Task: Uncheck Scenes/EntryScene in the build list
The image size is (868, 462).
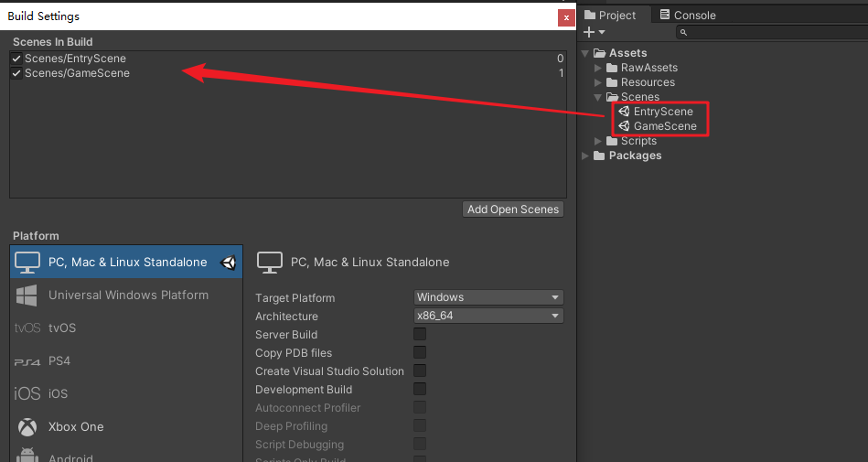Action: tap(16, 59)
